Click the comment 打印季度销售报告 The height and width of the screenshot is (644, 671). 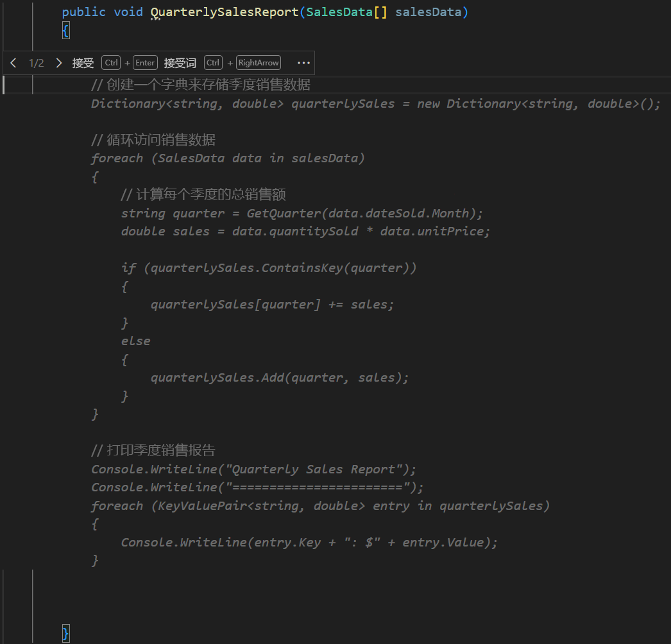pos(153,450)
